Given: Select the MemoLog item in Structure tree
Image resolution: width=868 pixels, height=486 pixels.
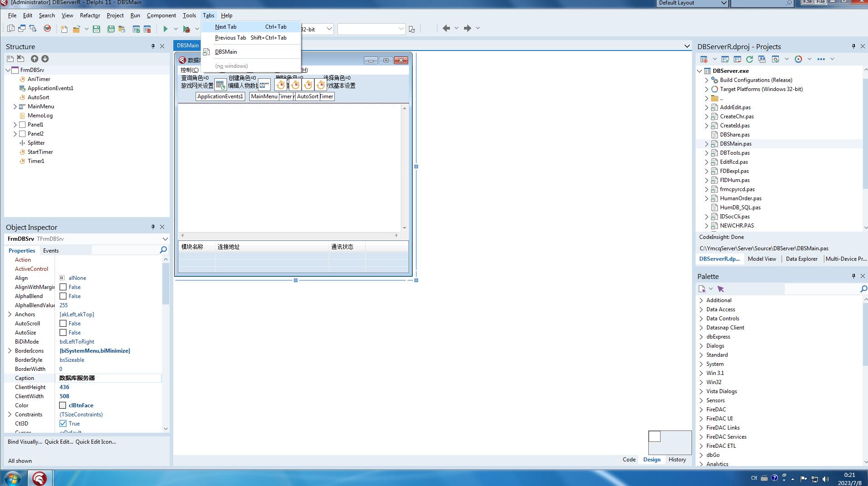Looking at the screenshot, I should pyautogui.click(x=40, y=116).
